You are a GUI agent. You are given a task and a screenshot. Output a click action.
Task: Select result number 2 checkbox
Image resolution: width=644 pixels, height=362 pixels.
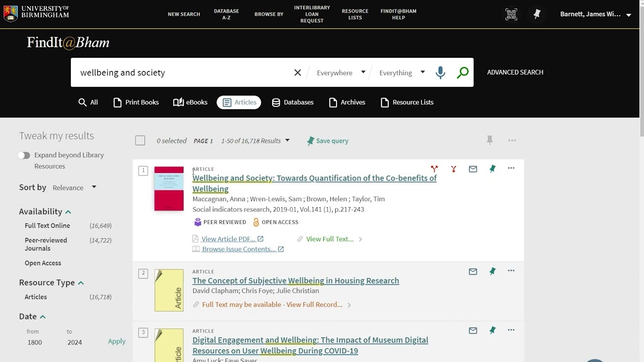[143, 273]
